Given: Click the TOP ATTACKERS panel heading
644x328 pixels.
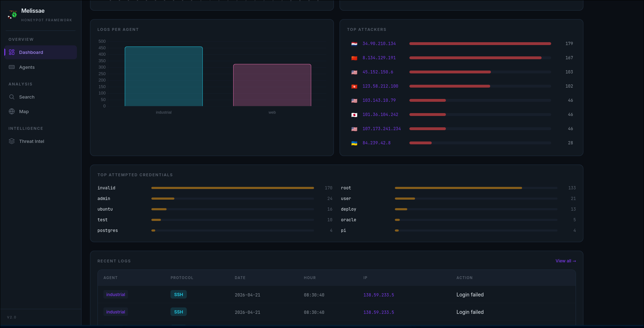Looking at the screenshot, I should click(x=366, y=30).
